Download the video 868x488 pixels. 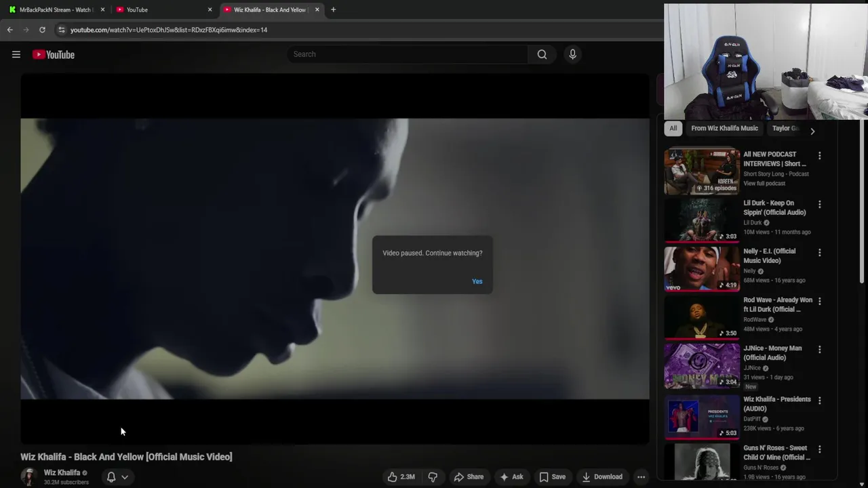(602, 476)
